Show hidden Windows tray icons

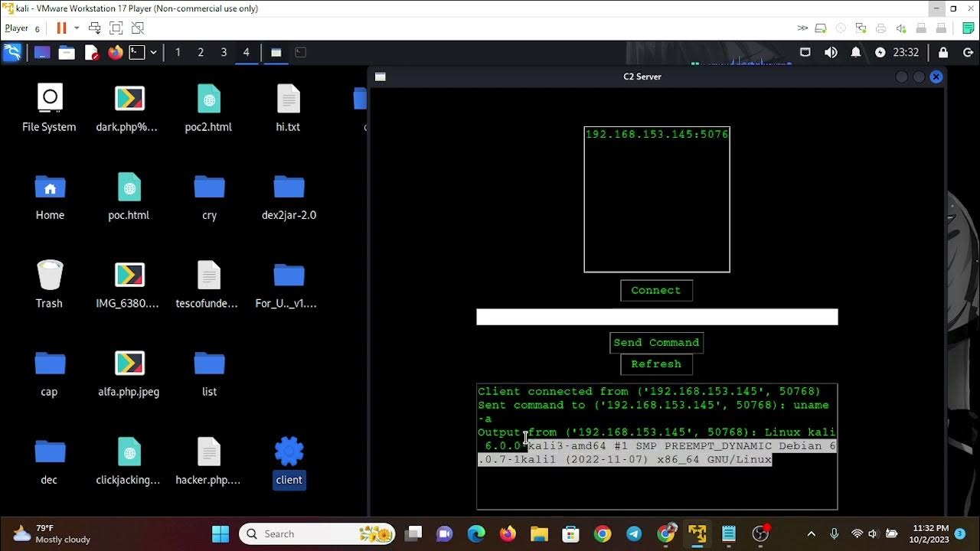coord(812,533)
